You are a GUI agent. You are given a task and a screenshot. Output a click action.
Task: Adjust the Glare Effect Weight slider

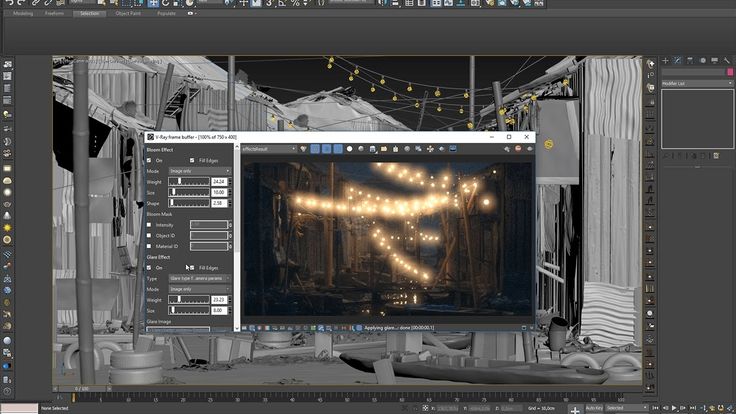tap(189, 299)
